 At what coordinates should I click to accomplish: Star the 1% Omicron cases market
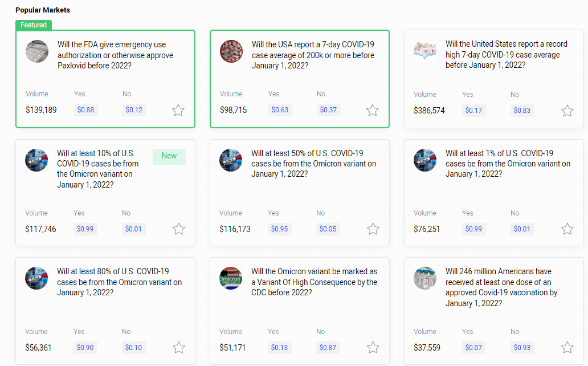click(567, 229)
